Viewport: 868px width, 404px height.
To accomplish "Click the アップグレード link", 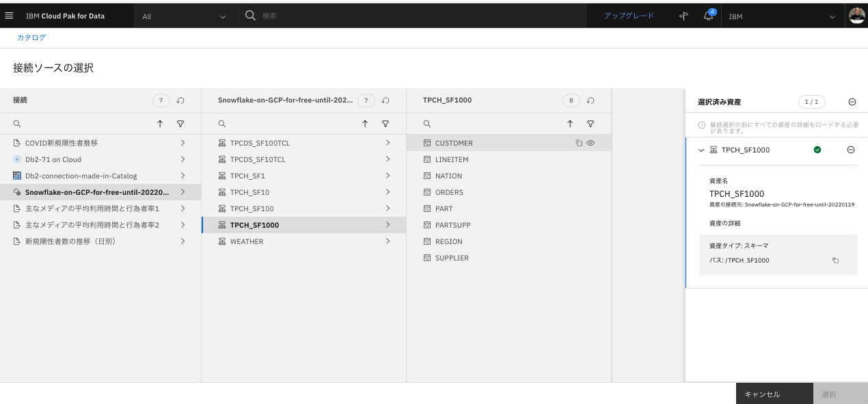I will pos(629,16).
